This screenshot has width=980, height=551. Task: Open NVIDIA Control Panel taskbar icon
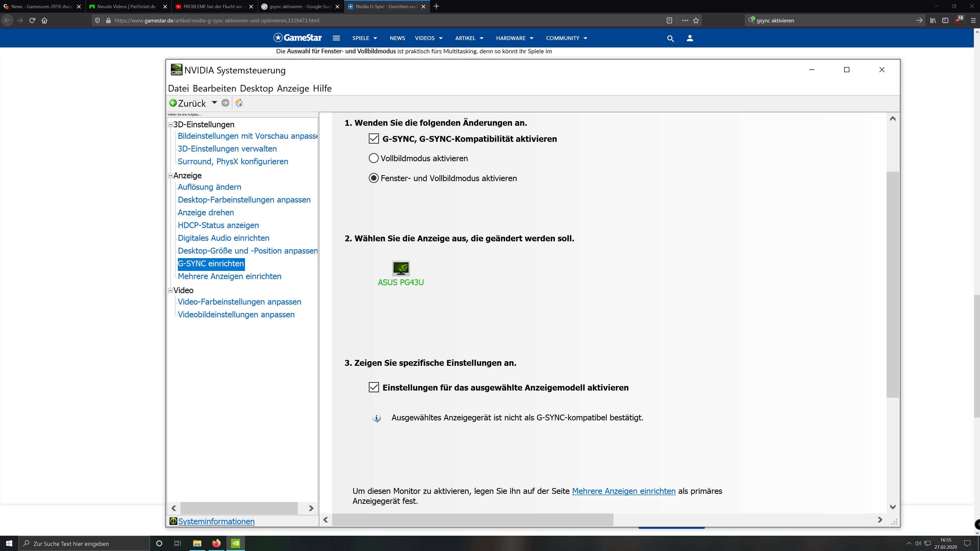click(236, 543)
